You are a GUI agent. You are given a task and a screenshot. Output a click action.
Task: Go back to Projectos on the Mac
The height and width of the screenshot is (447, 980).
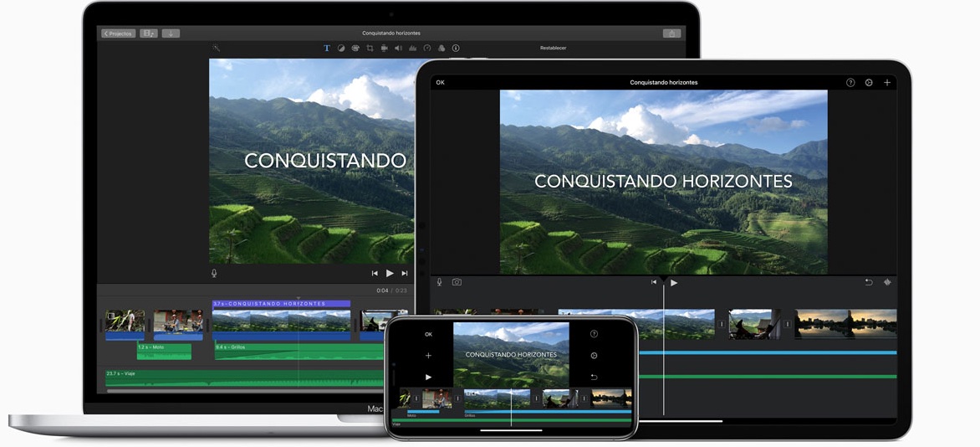[x=118, y=33]
